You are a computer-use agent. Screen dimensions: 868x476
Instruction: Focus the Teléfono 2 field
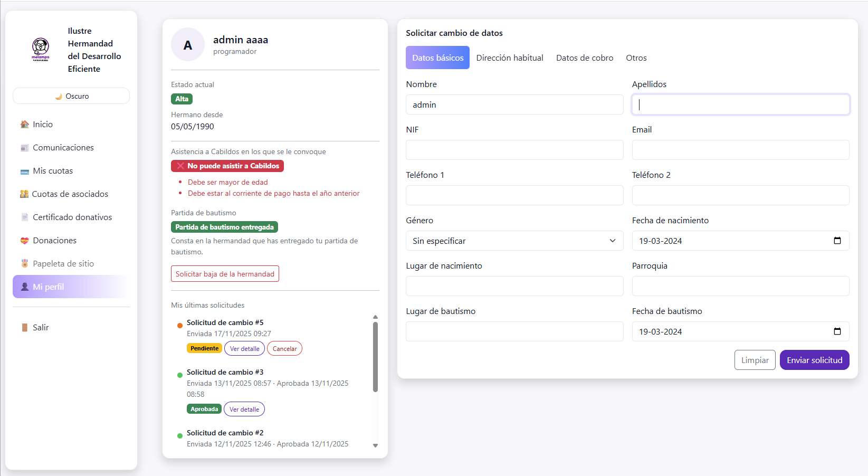point(740,195)
